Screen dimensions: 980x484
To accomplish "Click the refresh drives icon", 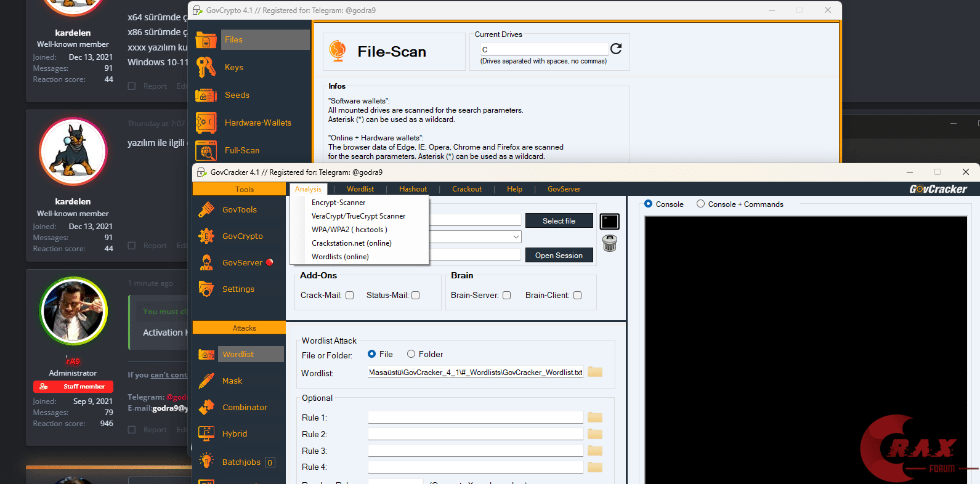I will tap(616, 49).
